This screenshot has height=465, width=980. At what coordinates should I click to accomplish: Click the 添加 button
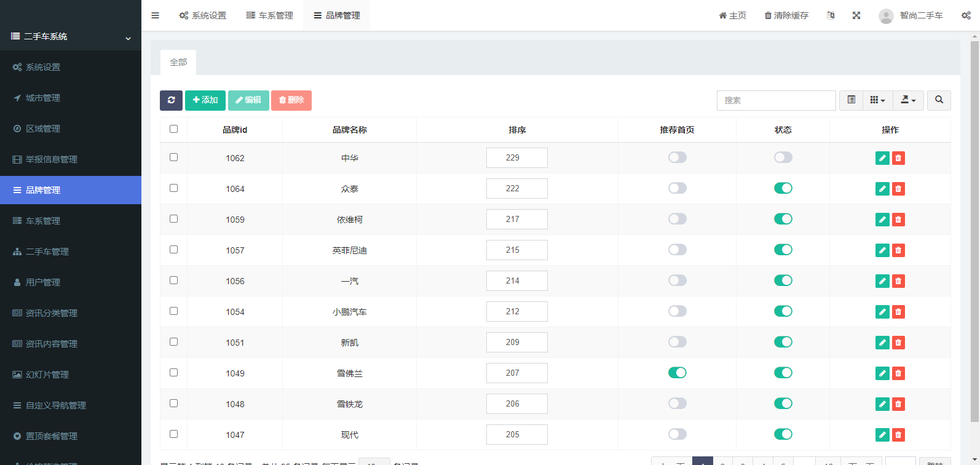pyautogui.click(x=205, y=100)
